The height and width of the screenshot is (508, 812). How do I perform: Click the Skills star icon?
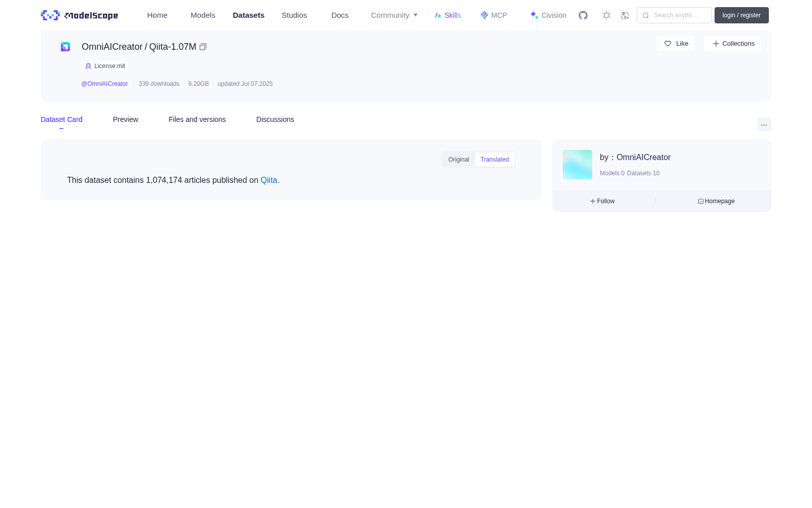coord(438,15)
